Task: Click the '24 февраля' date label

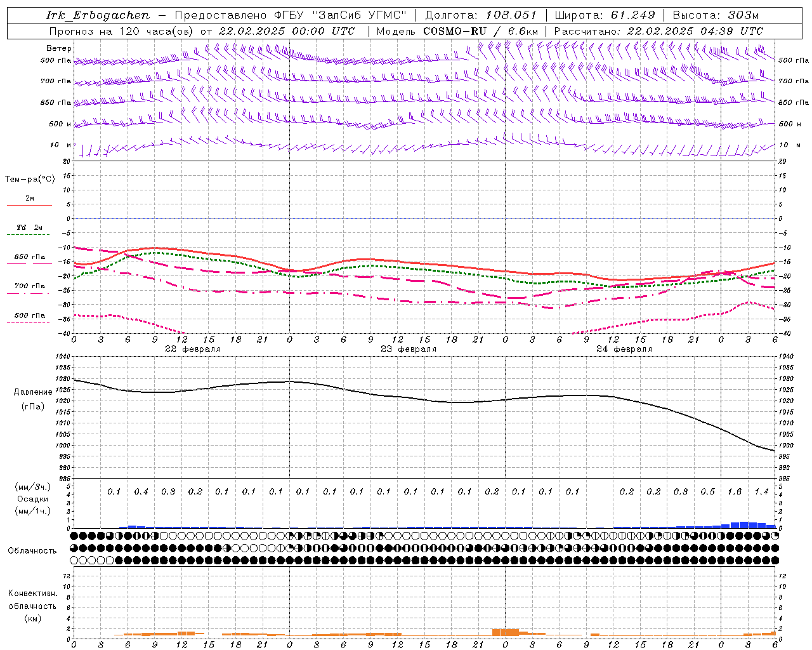Action: (x=624, y=349)
